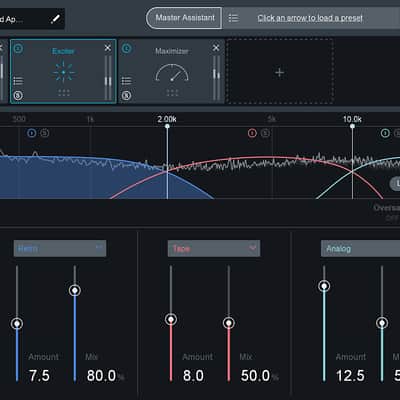Open the Analog mode dropdown
Image resolution: width=400 pixels, height=400 pixels.
click(360, 248)
